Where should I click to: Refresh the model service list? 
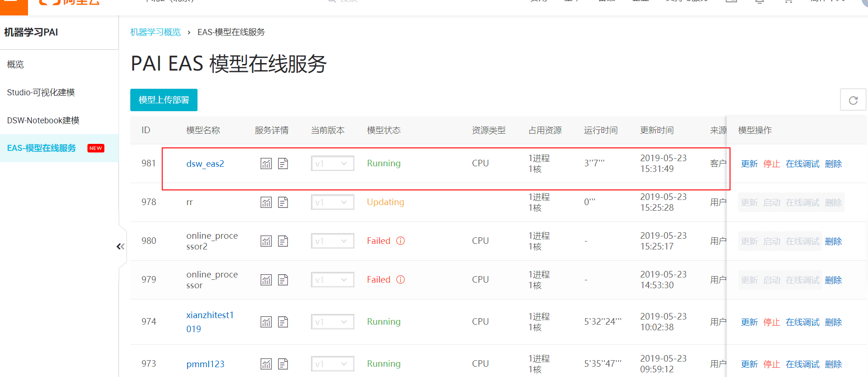click(853, 100)
